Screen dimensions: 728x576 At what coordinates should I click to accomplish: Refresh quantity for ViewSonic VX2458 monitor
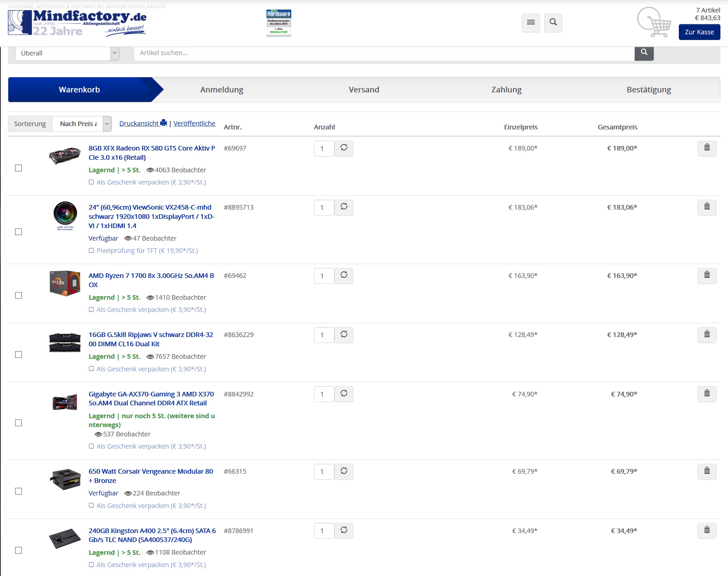click(x=344, y=207)
